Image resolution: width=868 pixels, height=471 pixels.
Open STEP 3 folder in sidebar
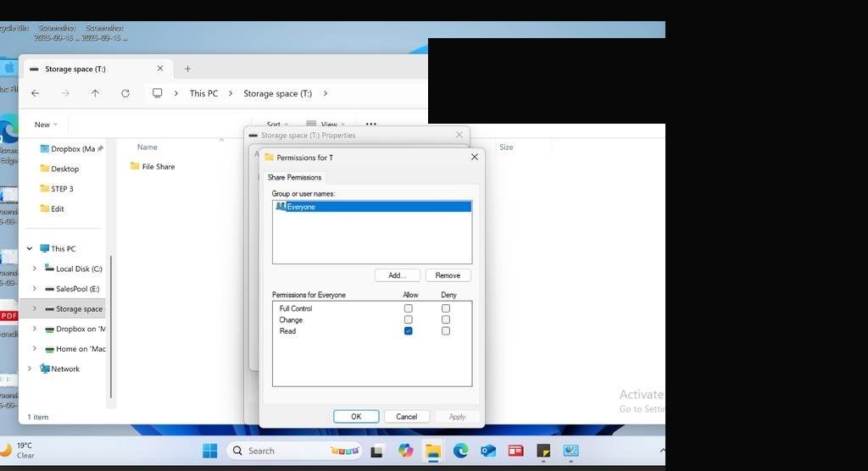(x=57, y=189)
